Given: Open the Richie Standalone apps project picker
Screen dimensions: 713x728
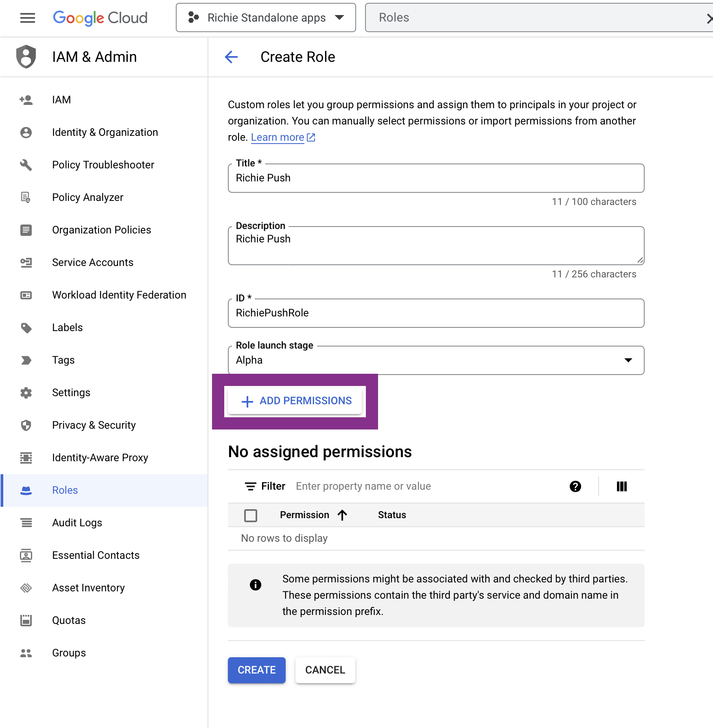Looking at the screenshot, I should [x=265, y=17].
